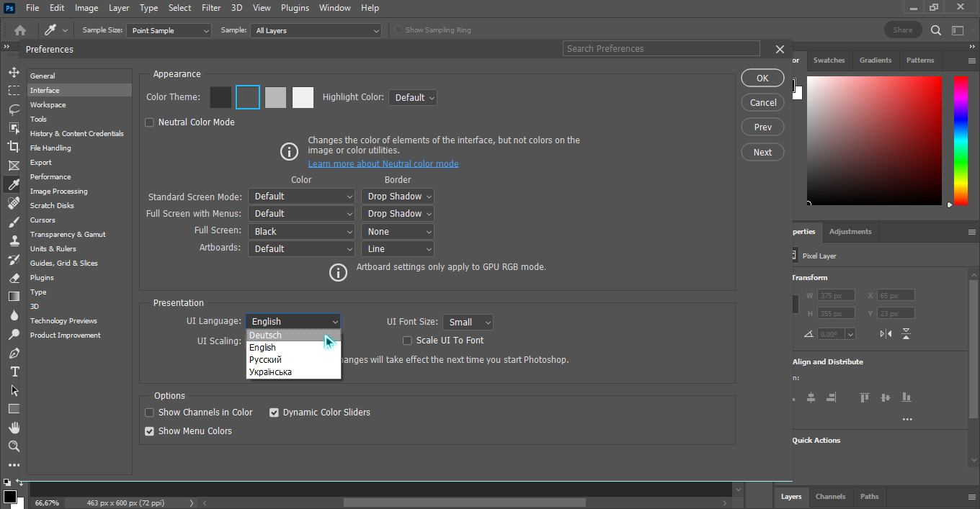Select the Hand tool
The image size is (980, 509).
pos(14,428)
